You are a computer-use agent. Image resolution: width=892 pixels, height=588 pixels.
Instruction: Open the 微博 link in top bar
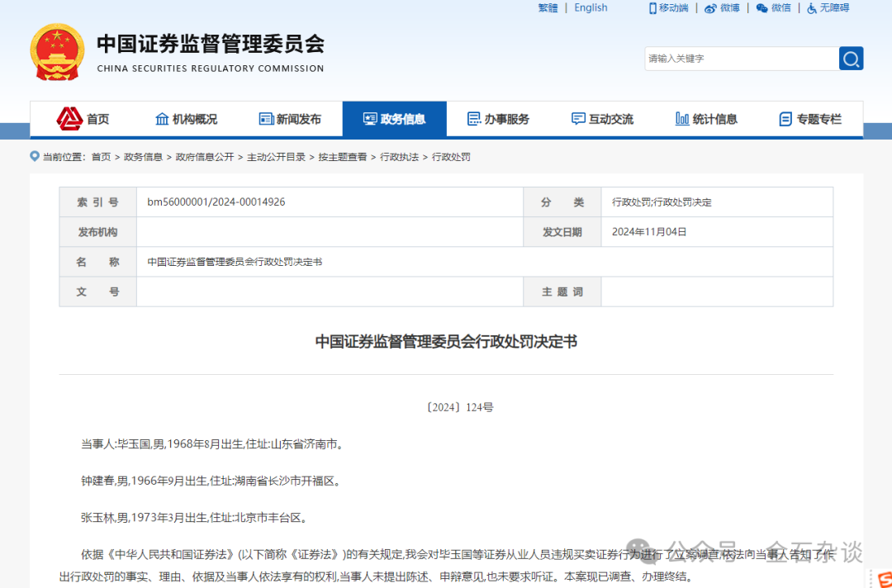[x=730, y=8]
